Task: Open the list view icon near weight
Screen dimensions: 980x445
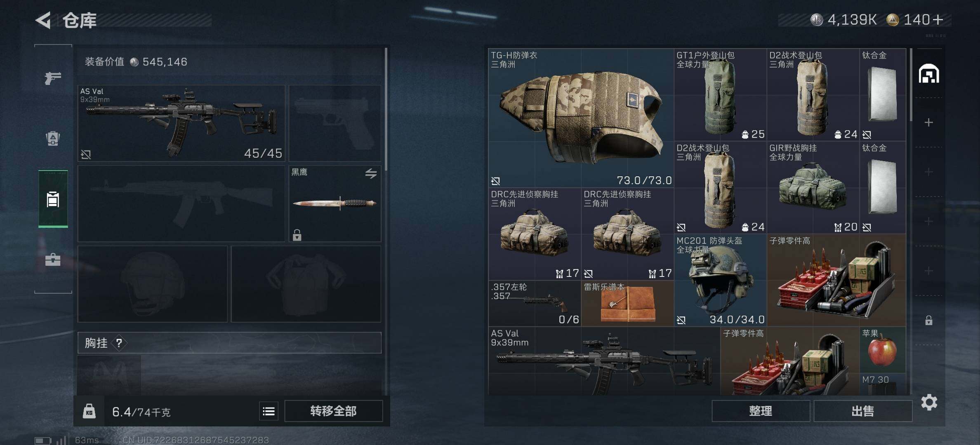Action: [269, 411]
